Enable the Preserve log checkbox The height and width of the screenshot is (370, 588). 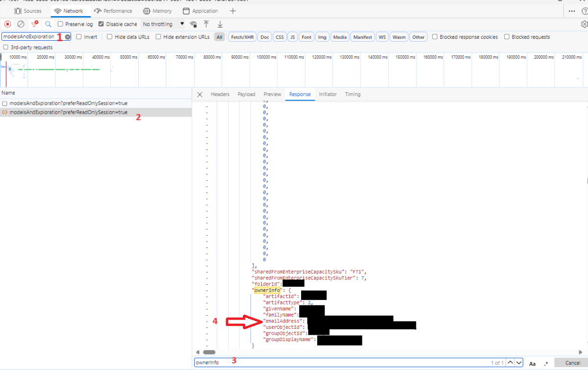(61, 24)
